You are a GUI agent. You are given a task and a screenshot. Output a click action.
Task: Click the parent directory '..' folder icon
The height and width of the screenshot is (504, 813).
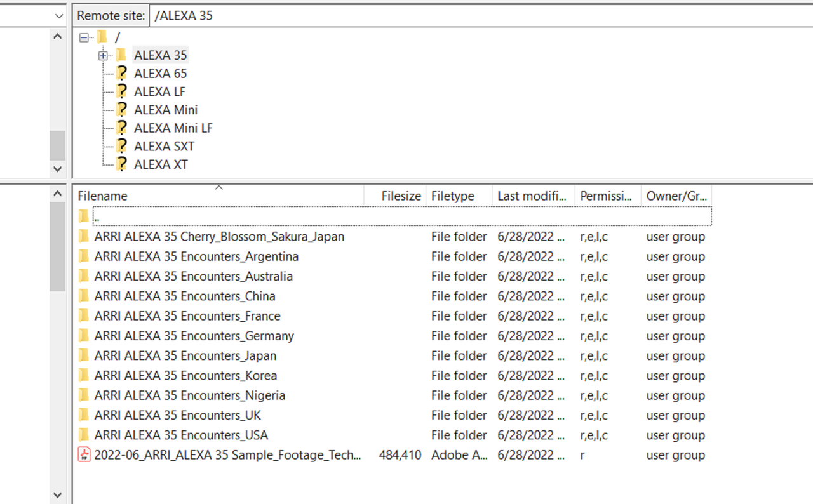pos(84,216)
